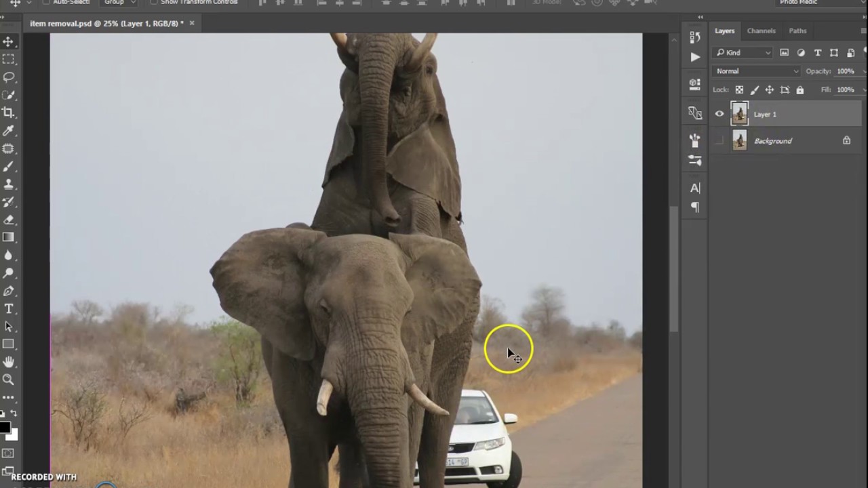Close the item removal.psd document tab
The height and width of the screenshot is (488, 868).
(192, 23)
